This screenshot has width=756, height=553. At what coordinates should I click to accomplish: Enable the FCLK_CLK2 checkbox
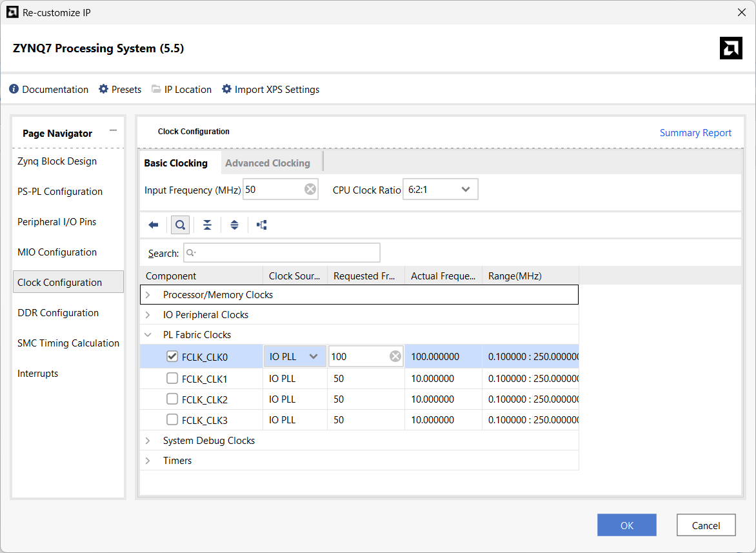pos(172,399)
